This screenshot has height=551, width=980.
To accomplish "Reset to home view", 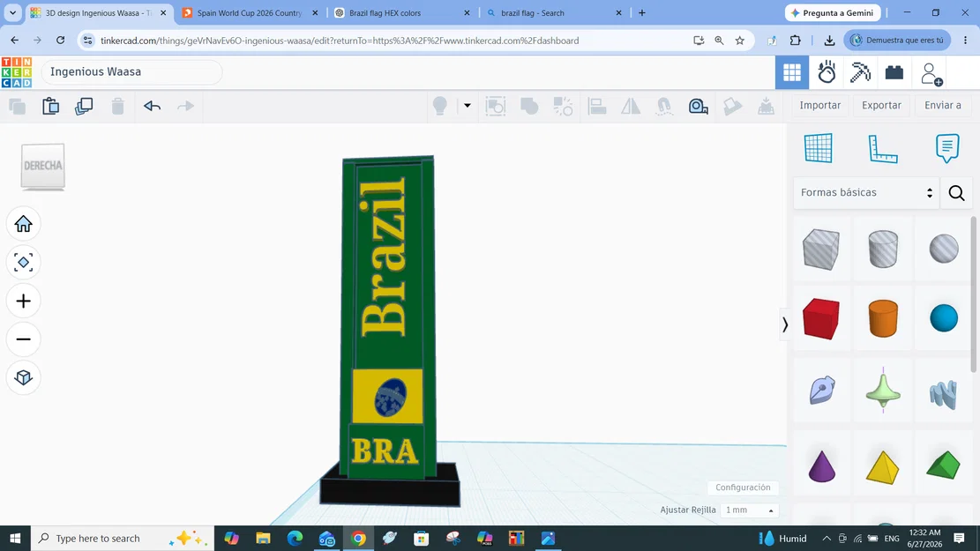I will (x=23, y=224).
